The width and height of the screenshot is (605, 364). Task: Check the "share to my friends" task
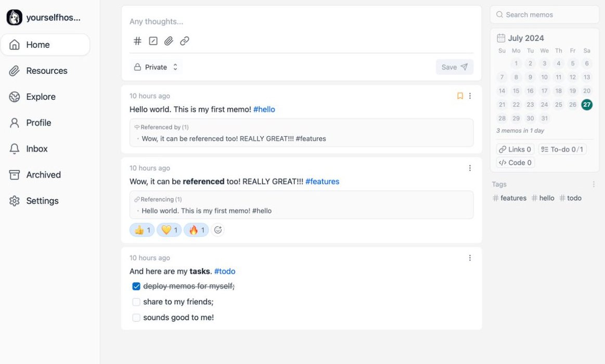136,302
